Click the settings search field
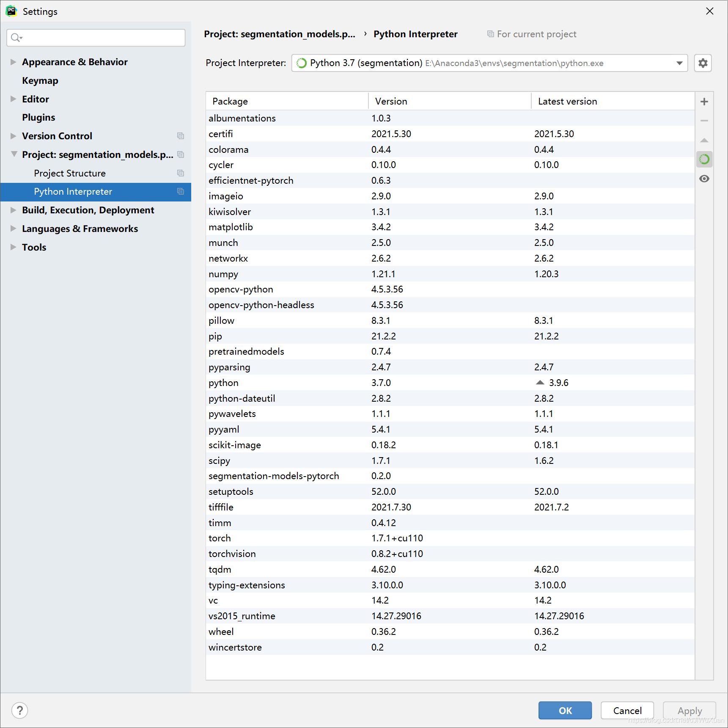 [x=96, y=38]
